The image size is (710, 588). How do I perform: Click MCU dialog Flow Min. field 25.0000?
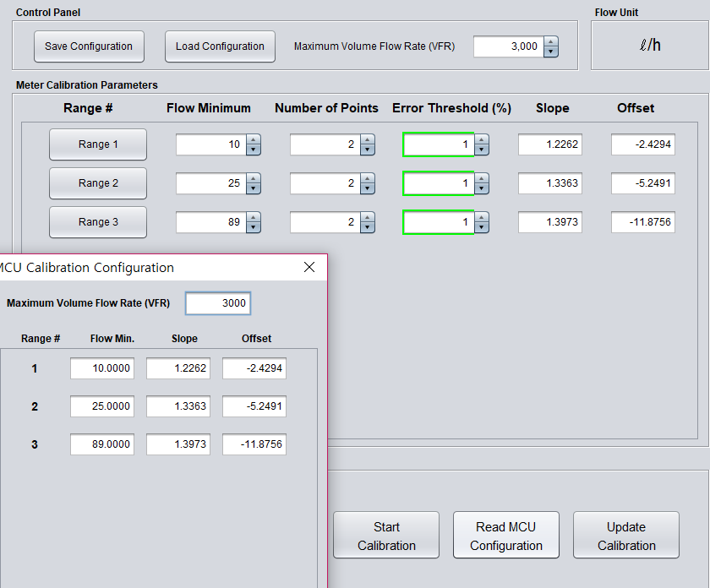click(x=102, y=406)
